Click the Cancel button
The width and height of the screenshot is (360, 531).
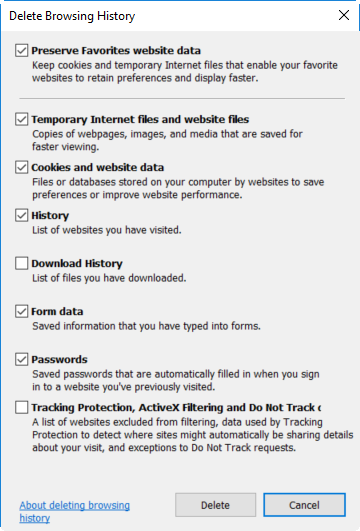[x=304, y=505]
